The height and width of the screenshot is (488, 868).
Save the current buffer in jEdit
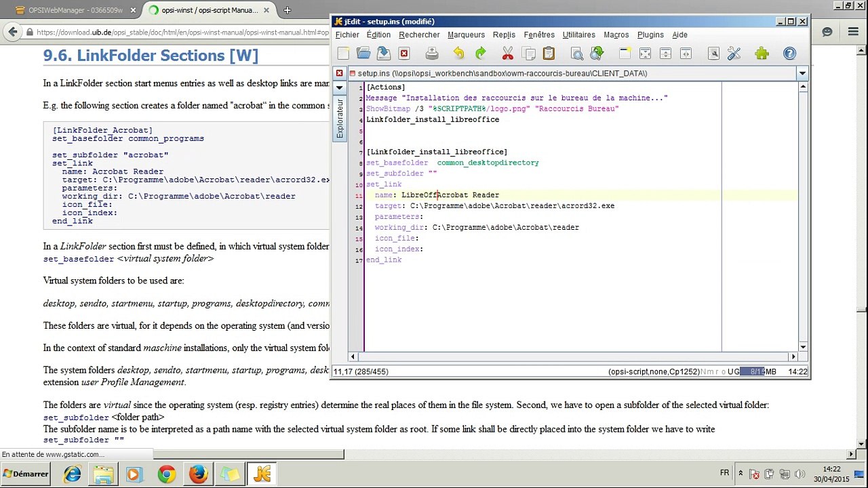click(x=384, y=54)
